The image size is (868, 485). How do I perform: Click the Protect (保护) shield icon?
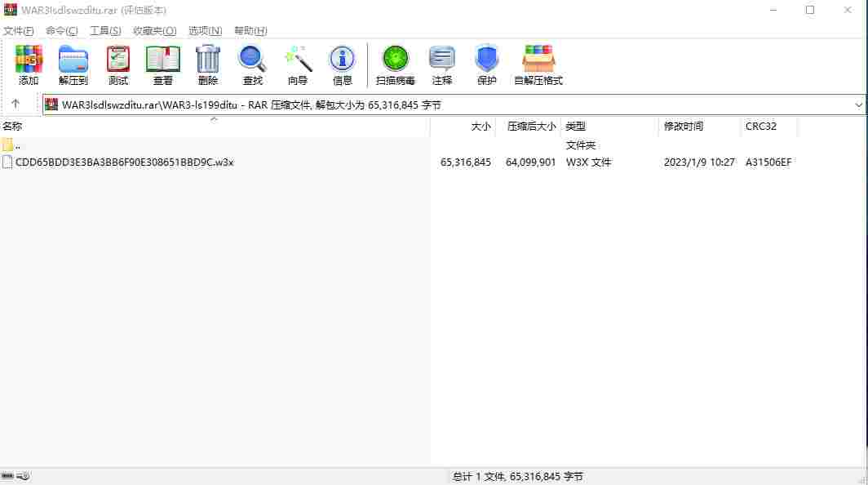486,65
